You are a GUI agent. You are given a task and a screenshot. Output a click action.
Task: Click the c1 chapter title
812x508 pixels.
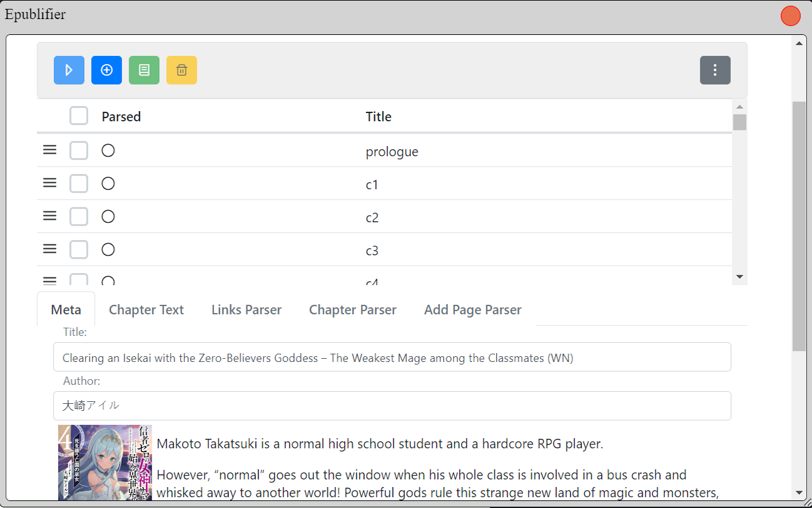[x=372, y=185]
